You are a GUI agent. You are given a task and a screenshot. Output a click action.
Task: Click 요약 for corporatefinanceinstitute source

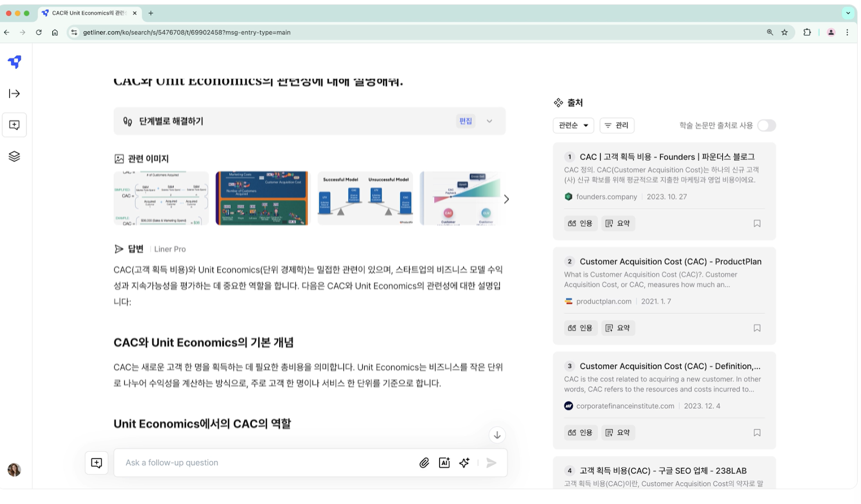pyautogui.click(x=618, y=432)
